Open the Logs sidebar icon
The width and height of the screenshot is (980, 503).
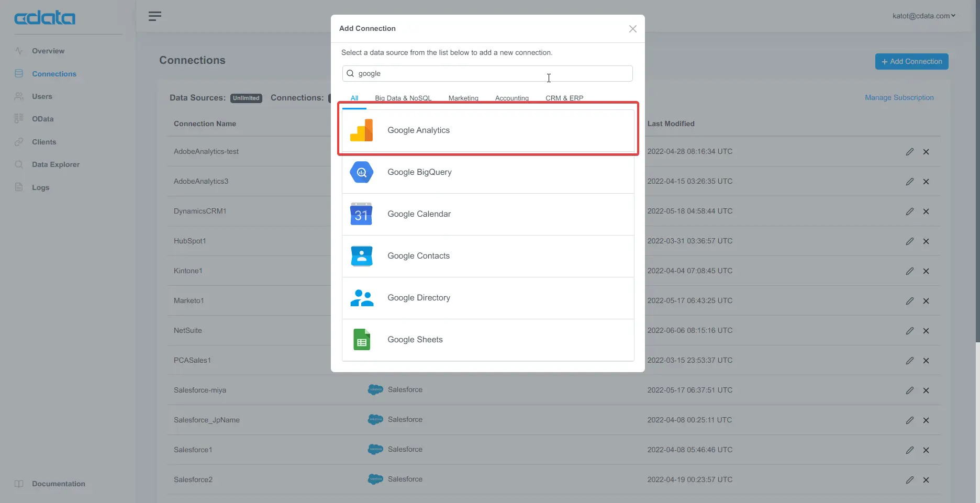[19, 187]
